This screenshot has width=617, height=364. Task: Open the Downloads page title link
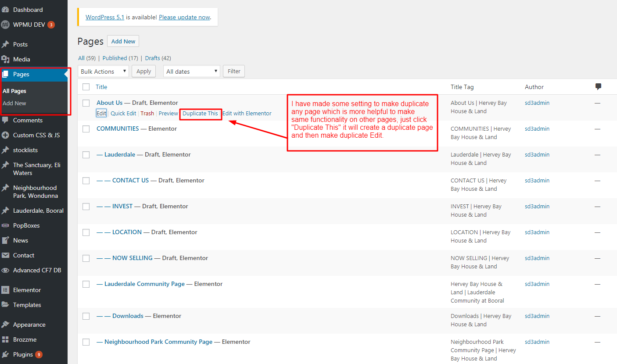click(x=128, y=316)
